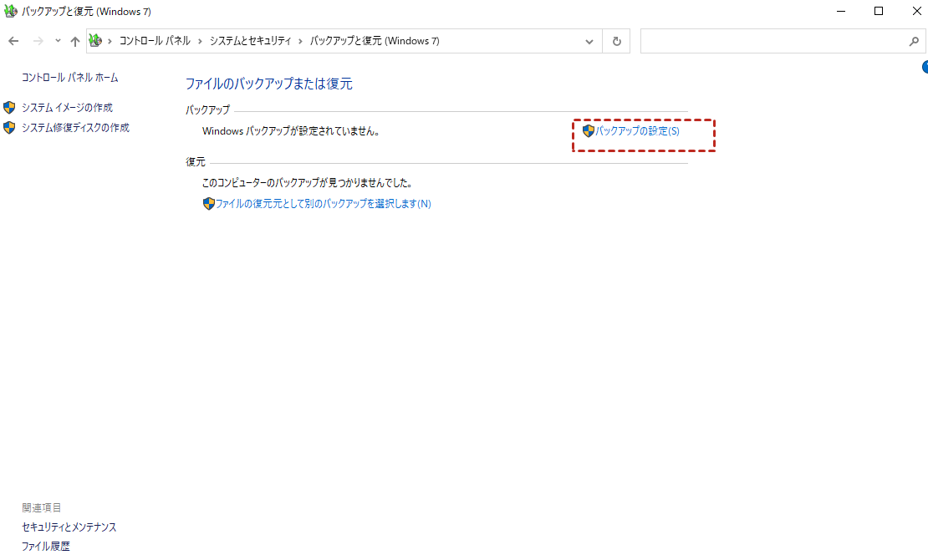
Task: Refresh the current Control Panel page
Action: [617, 42]
